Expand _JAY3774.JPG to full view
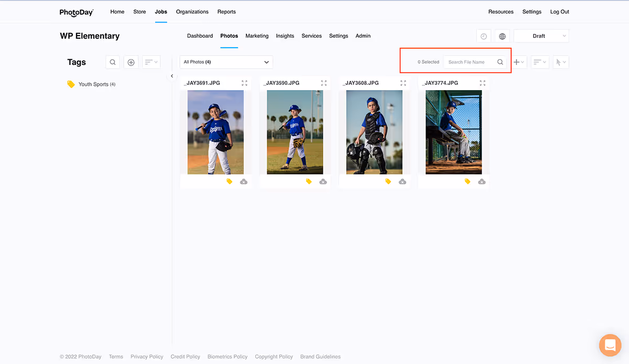 tap(482, 83)
